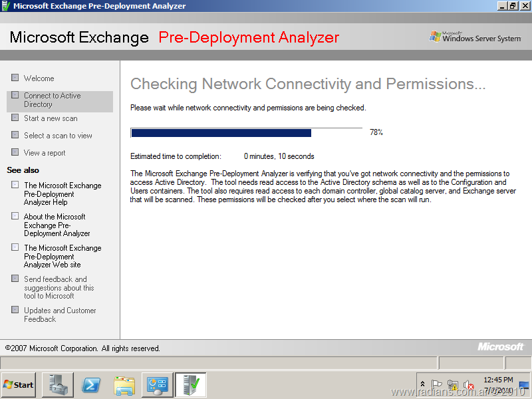Click the bullet icon beside Welcome
This screenshot has width=532, height=399.
tap(15, 78)
